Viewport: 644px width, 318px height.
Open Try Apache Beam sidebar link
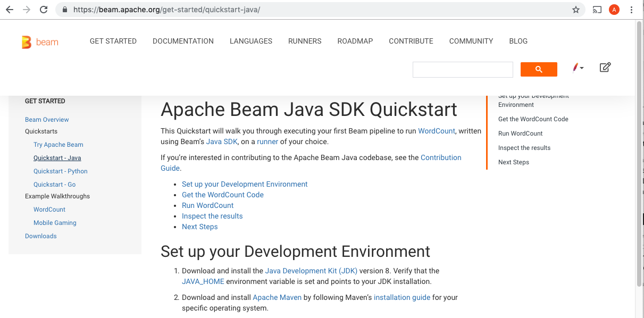pyautogui.click(x=58, y=145)
